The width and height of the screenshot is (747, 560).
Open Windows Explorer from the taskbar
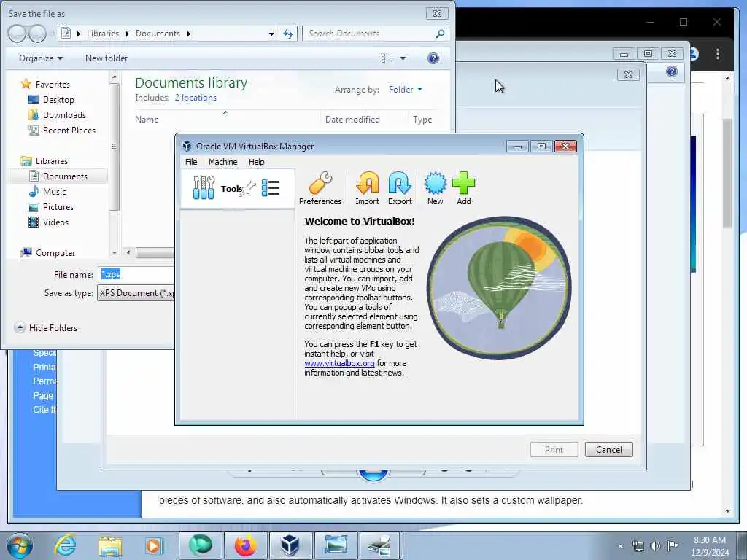point(110,545)
